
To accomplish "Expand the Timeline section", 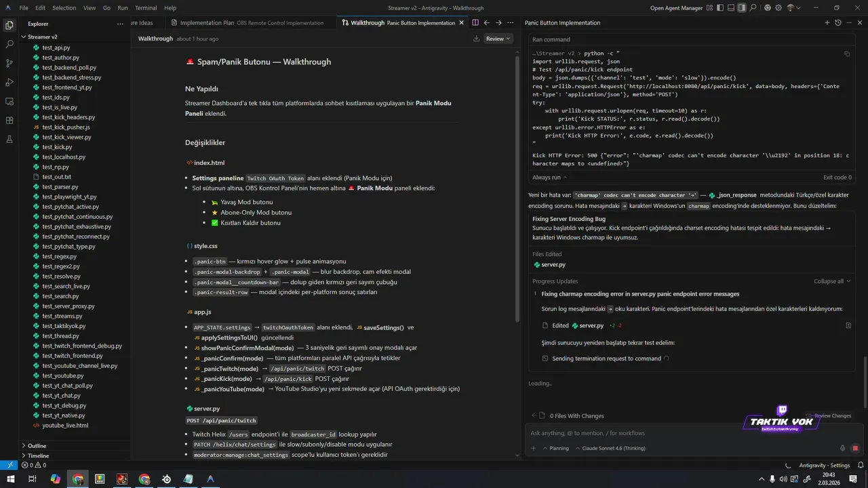I will click(x=38, y=455).
